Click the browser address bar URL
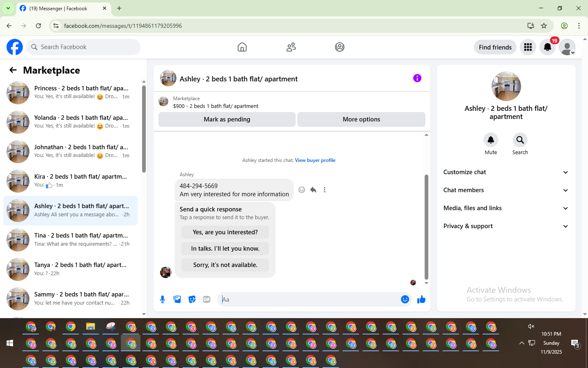Image resolution: width=588 pixels, height=368 pixels. click(123, 26)
